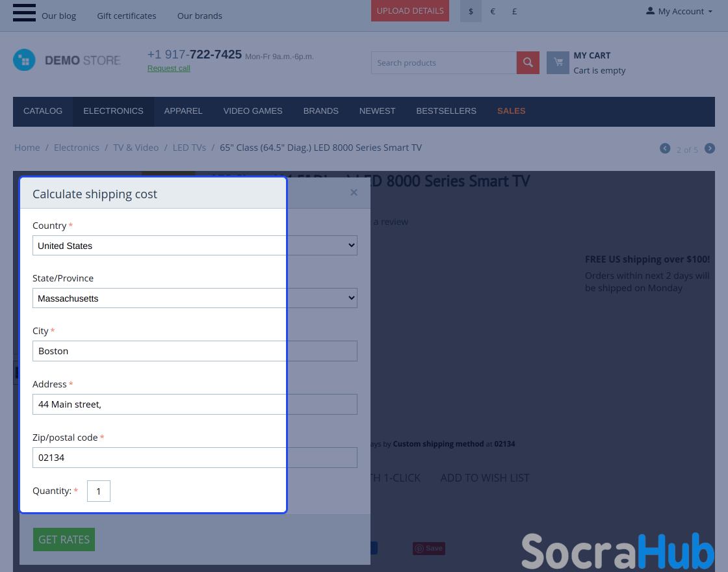Open the Brands menu item
Image resolution: width=728 pixels, height=572 pixels.
(x=321, y=111)
